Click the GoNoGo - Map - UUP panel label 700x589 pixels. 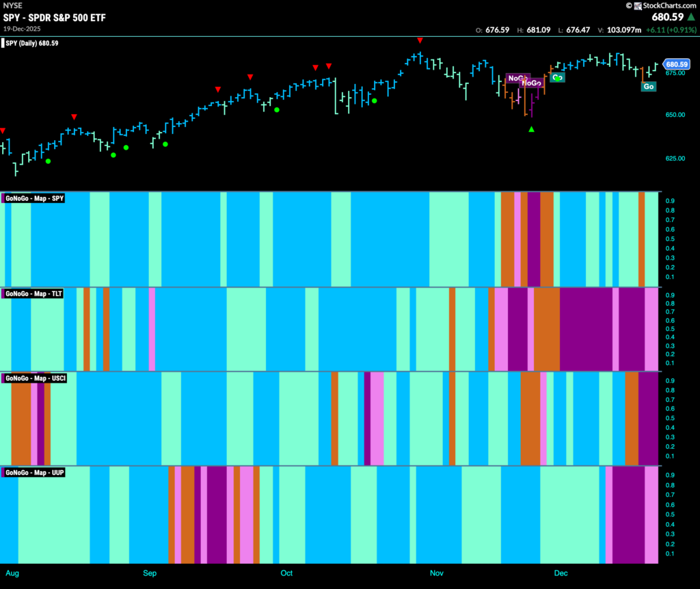click(x=34, y=473)
